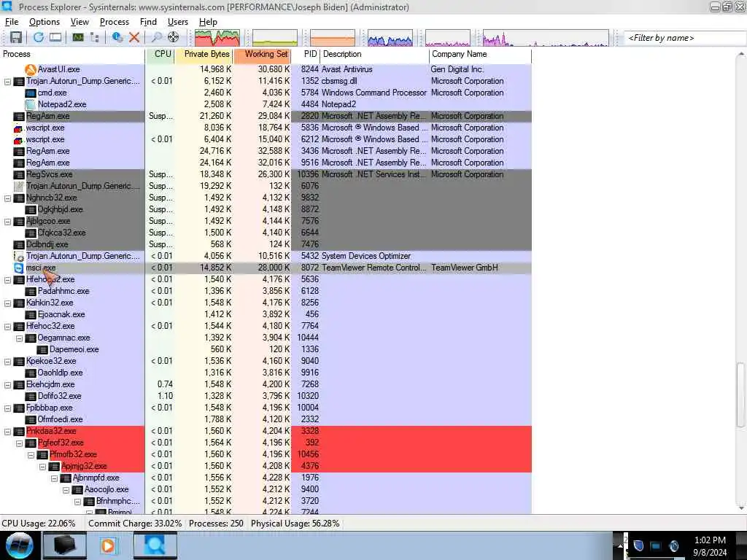The height and width of the screenshot is (560, 747).
Task: Click the red-green CPU usage graph
Action: 217,38
